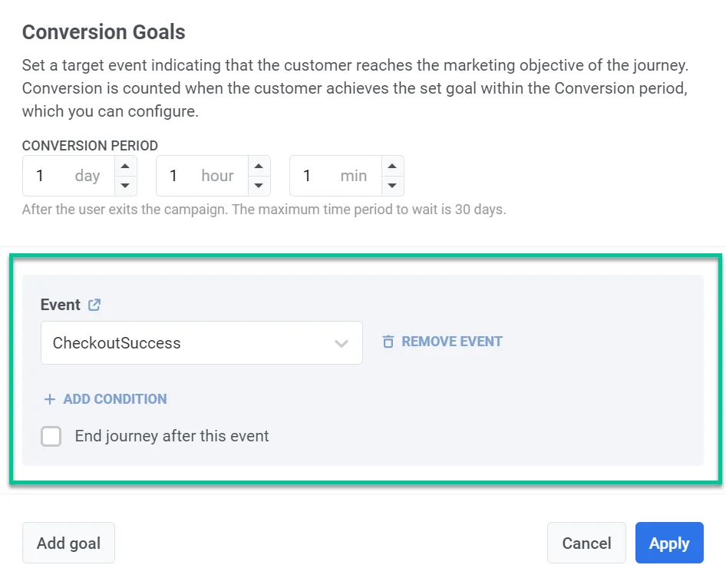Enable End journey after this event checkbox

point(51,437)
